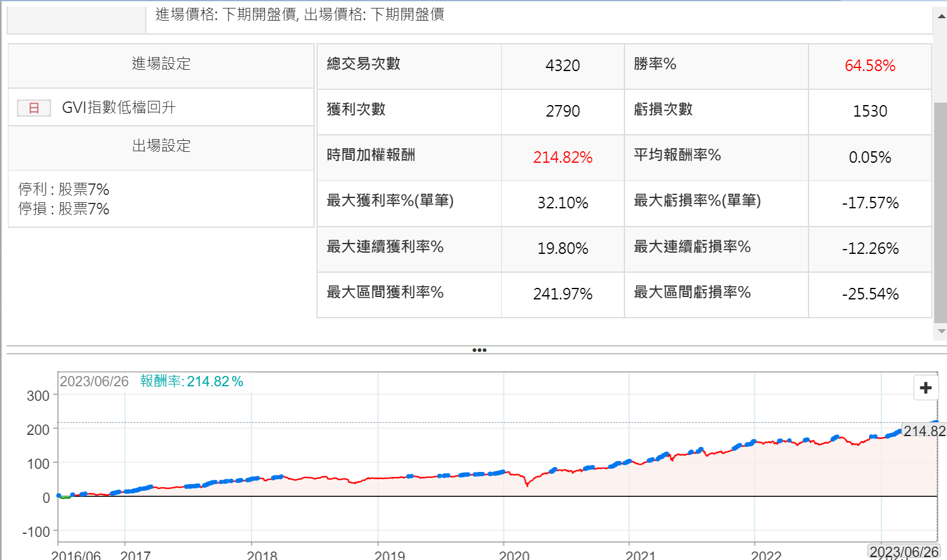The width and height of the screenshot is (947, 560).
Task: Click the 2020 year label on chart axis
Action: tap(514, 555)
